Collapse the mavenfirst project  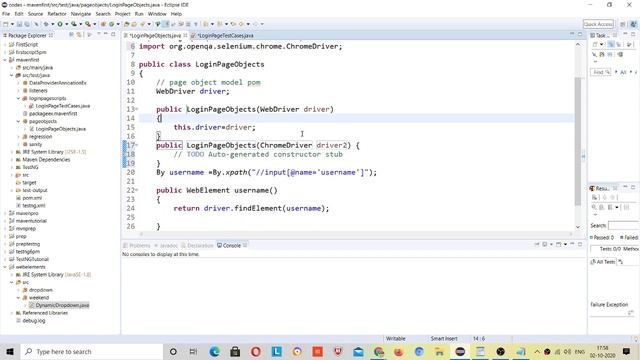coord(5,60)
